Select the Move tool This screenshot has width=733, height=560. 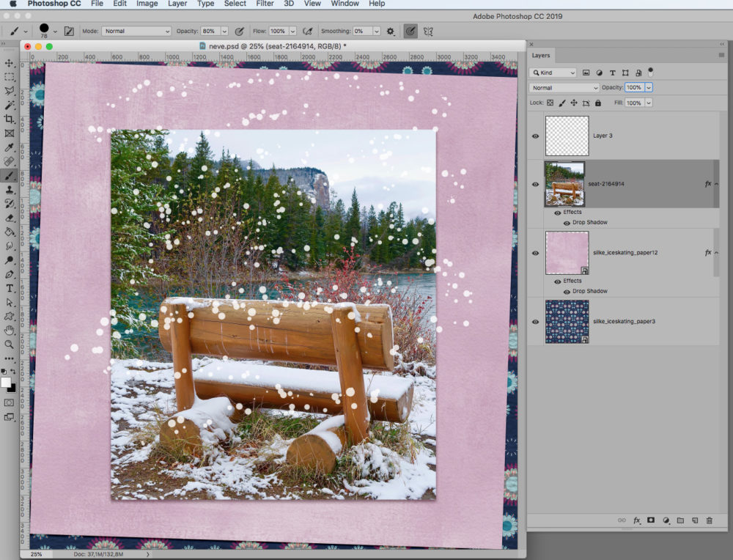tap(10, 63)
